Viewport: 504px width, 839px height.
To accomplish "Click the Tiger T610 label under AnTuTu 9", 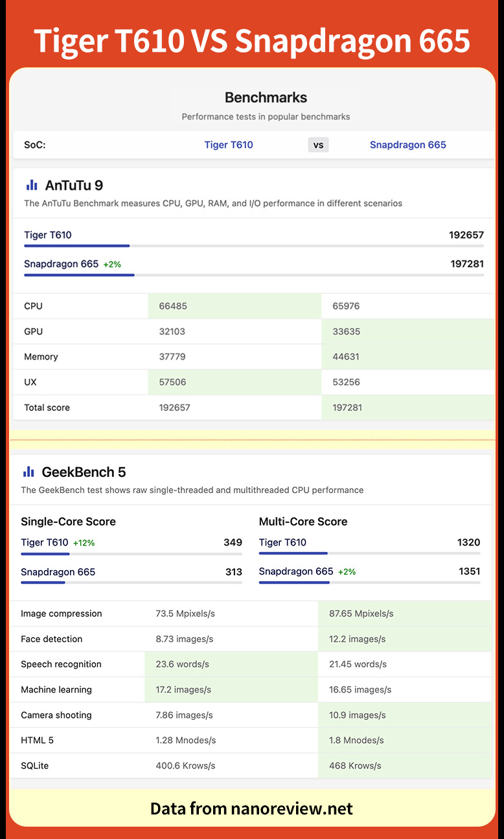I will tap(48, 235).
